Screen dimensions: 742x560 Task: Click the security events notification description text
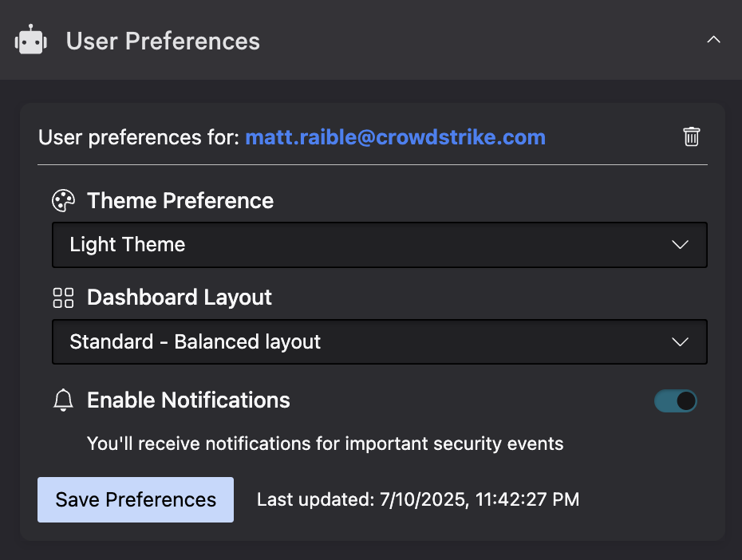click(324, 444)
